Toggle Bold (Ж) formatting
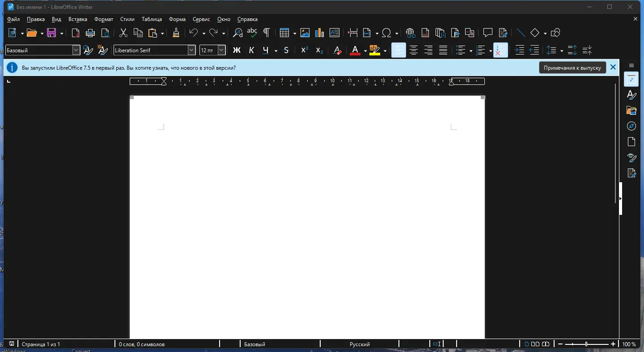This screenshot has width=644, height=352. tap(237, 50)
